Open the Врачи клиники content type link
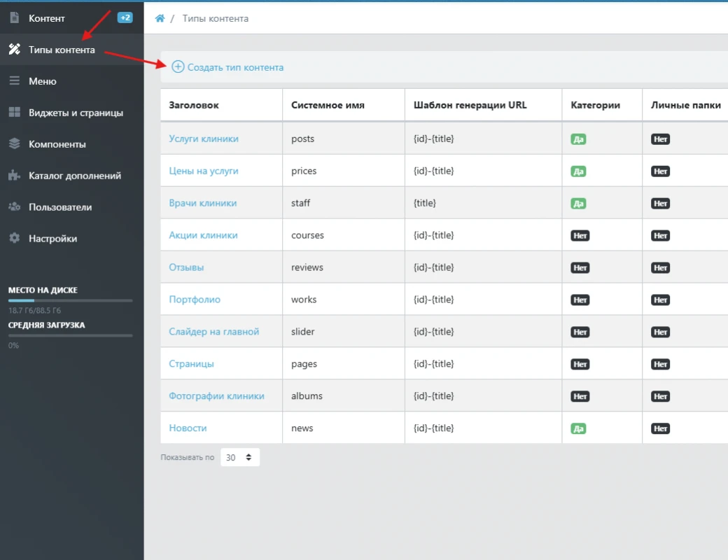The image size is (728, 560). tap(203, 203)
